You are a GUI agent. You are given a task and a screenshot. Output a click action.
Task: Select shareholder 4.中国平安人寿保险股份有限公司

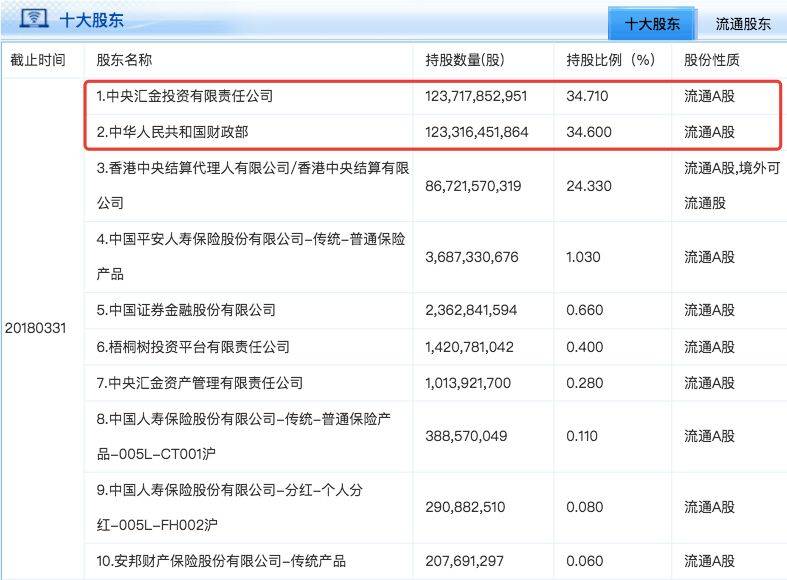(251, 256)
